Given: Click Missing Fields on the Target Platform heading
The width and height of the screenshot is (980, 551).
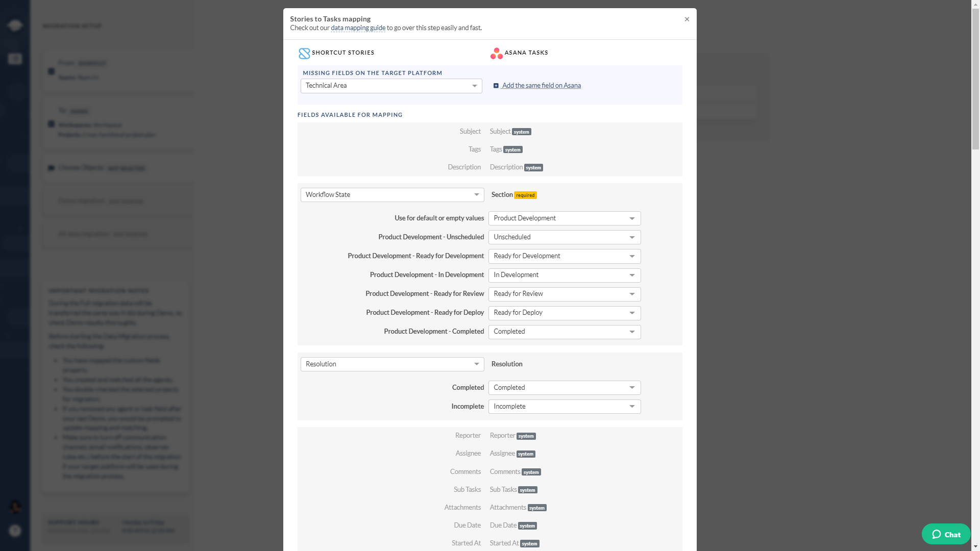Looking at the screenshot, I should (x=373, y=73).
